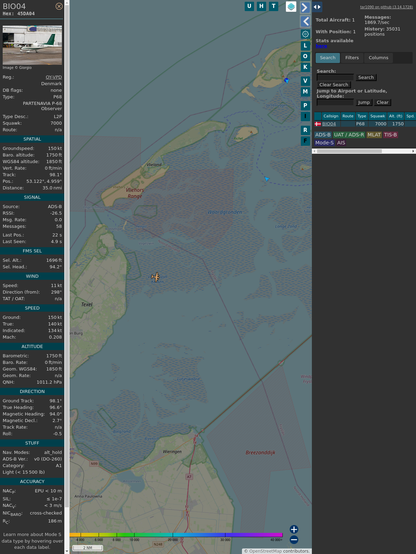Click the U map toggle button
416x554 pixels.
click(x=249, y=6)
